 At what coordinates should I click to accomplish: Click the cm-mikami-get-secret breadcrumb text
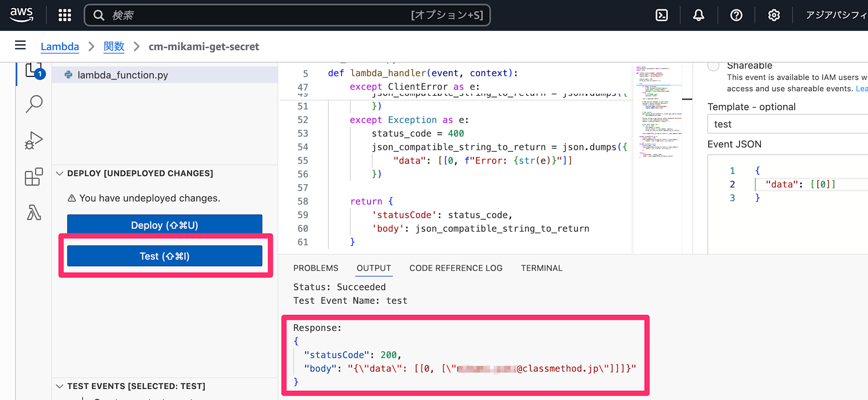[x=204, y=46]
